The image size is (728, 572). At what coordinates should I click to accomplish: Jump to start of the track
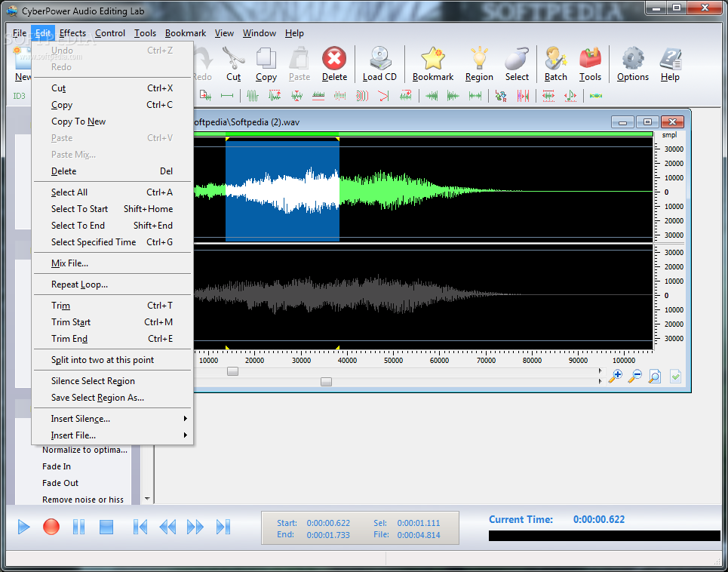(140, 527)
